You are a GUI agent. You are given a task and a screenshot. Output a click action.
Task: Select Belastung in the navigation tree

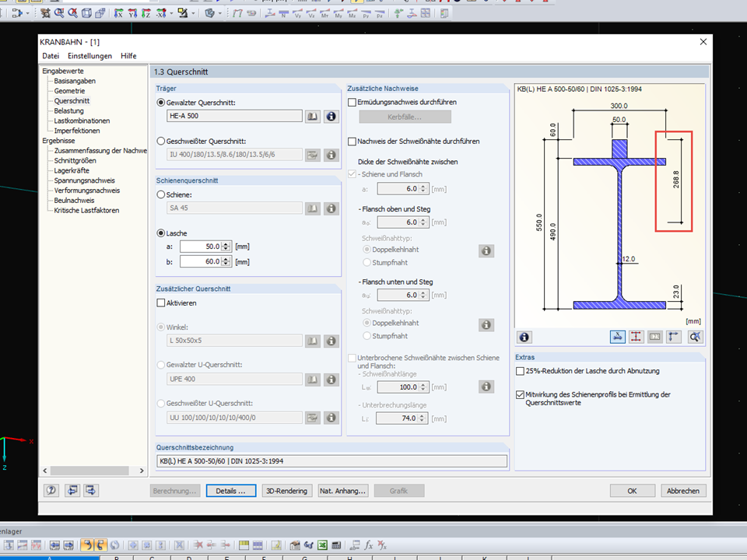click(68, 111)
